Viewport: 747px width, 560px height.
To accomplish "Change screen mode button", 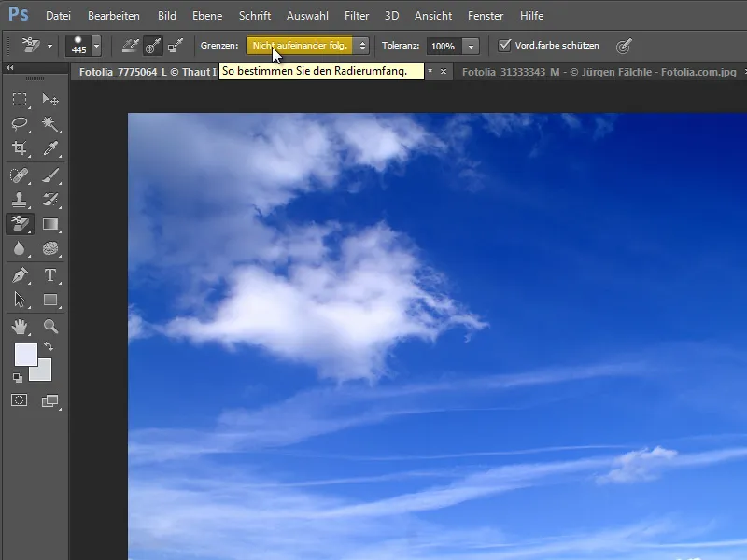I will coord(50,401).
